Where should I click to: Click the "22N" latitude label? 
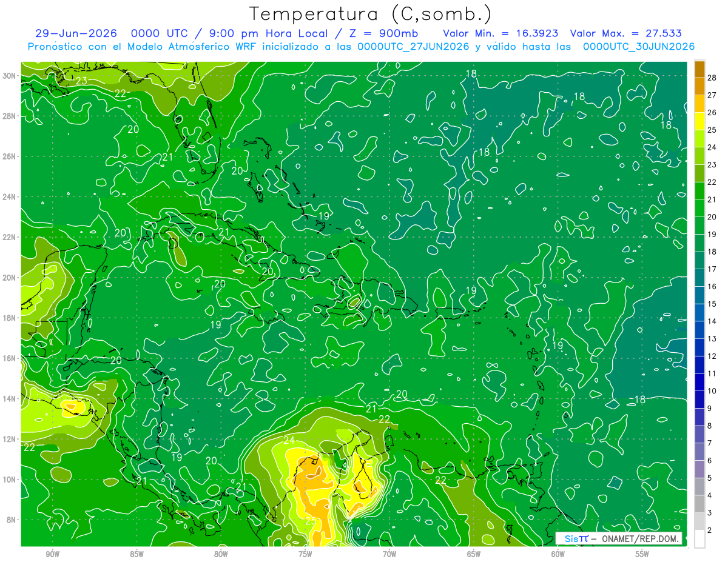(10, 237)
